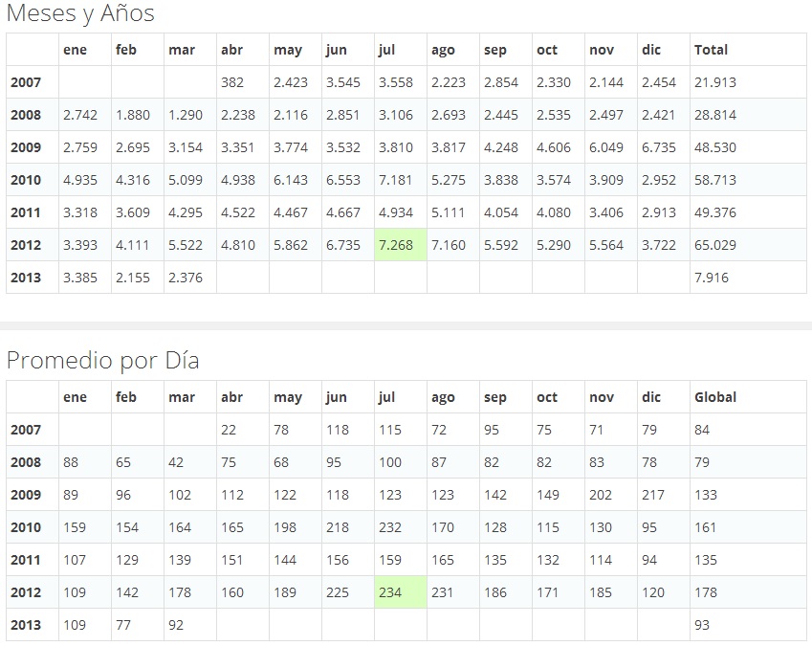Select the 6.049 value for November 2009
This screenshot has width=812, height=646.
(x=607, y=147)
